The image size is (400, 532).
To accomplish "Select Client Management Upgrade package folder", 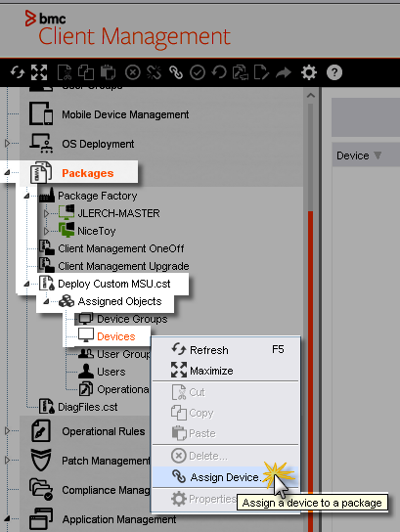I will click(123, 266).
